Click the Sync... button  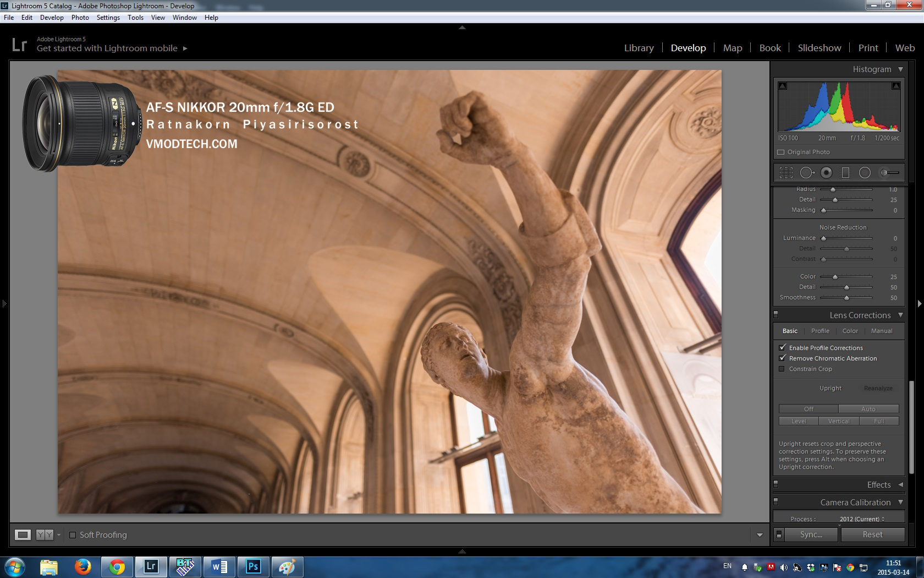(x=811, y=535)
